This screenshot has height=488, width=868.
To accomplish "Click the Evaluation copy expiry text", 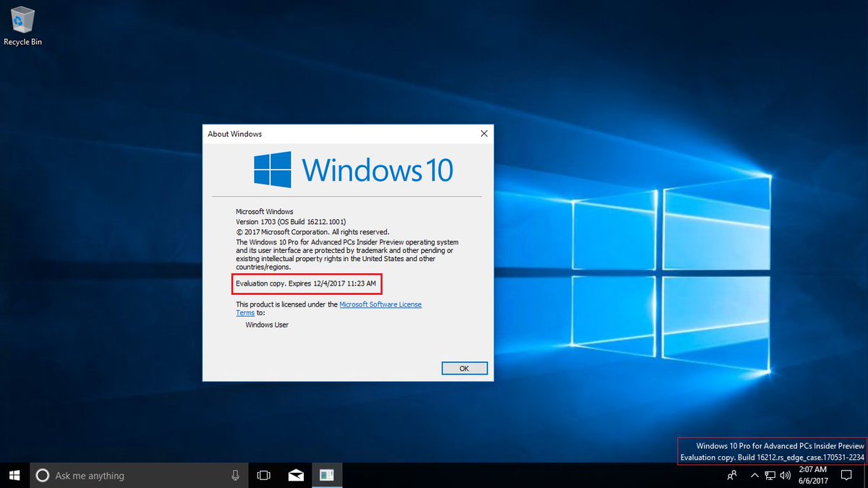I will [x=306, y=283].
